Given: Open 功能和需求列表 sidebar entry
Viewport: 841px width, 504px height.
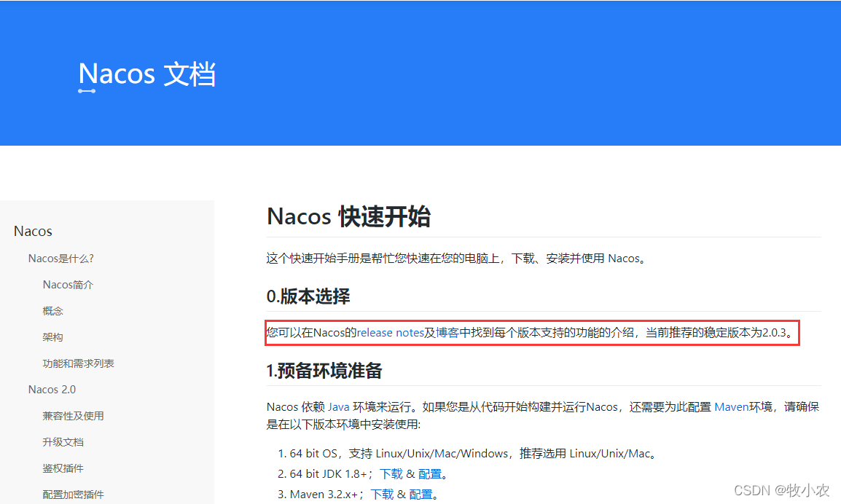Looking at the screenshot, I should point(78,363).
